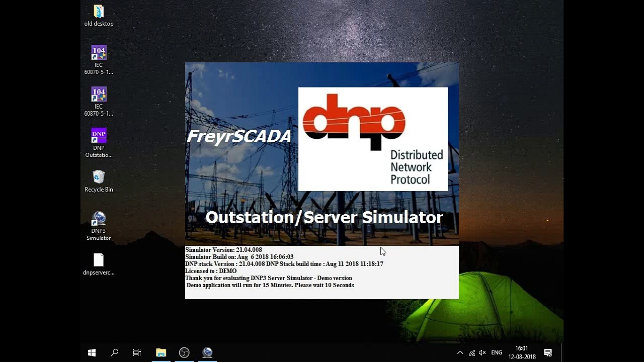Click the Simulator Build on Aug 6 line

tap(239, 257)
